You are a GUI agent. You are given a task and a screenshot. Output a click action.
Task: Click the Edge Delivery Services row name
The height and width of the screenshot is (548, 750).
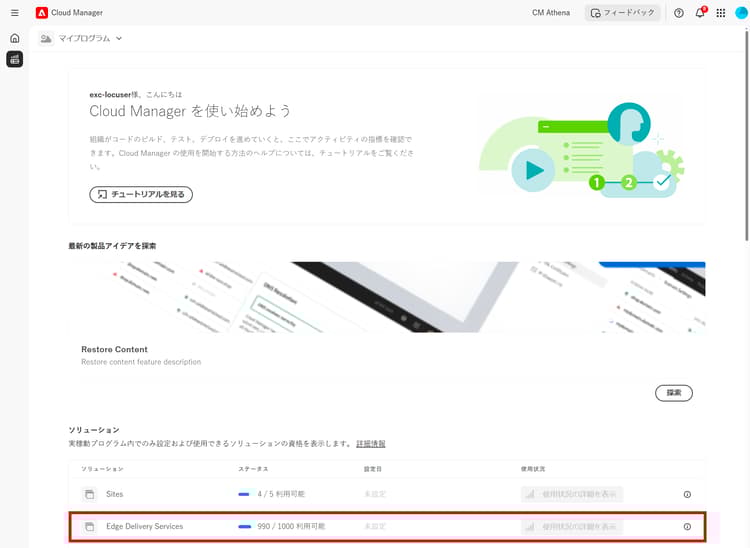144,526
